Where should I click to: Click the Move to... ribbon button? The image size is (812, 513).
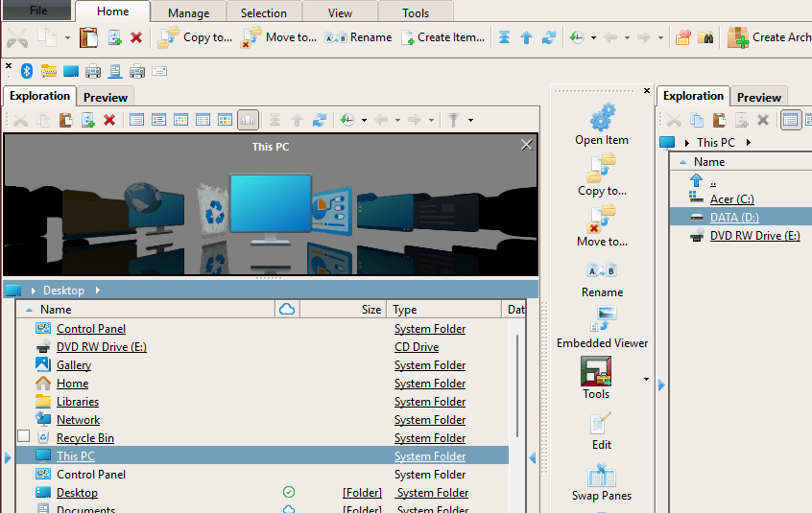[279, 37]
